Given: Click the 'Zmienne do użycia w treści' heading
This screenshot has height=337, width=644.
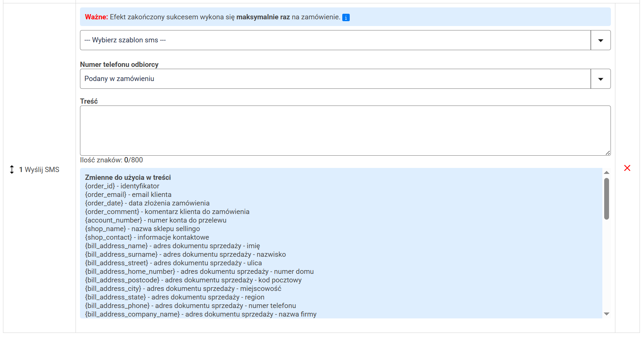Looking at the screenshot, I should tap(128, 178).
